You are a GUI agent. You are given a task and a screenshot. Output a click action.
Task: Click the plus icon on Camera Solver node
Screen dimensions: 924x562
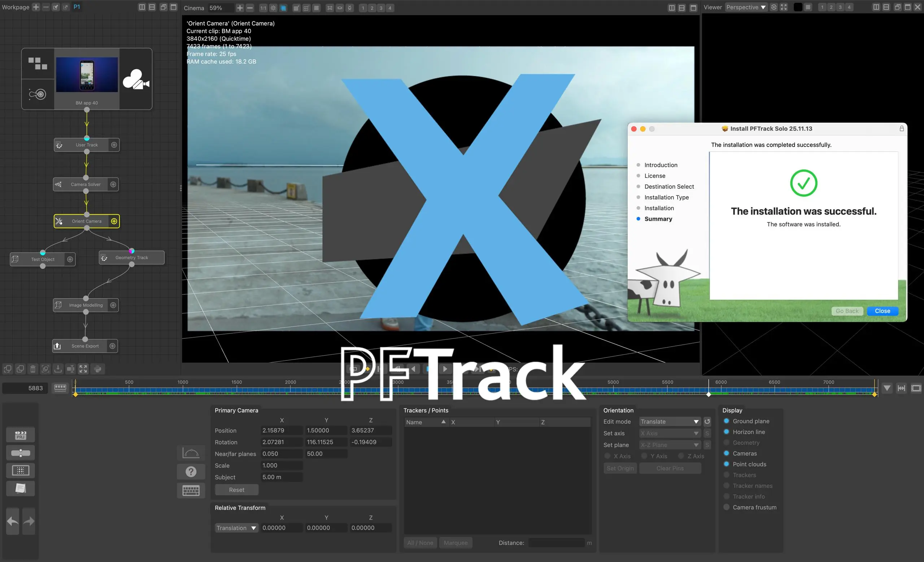coord(113,184)
